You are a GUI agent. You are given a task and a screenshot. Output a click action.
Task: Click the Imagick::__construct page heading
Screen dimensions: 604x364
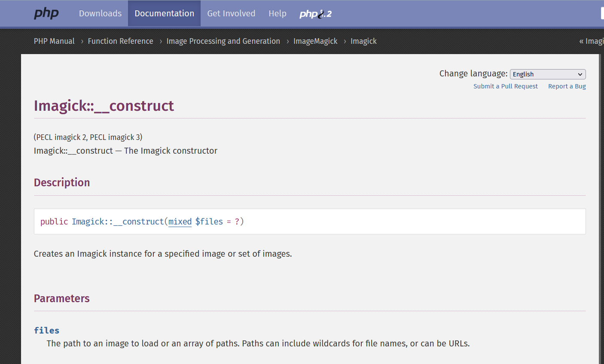[104, 106]
